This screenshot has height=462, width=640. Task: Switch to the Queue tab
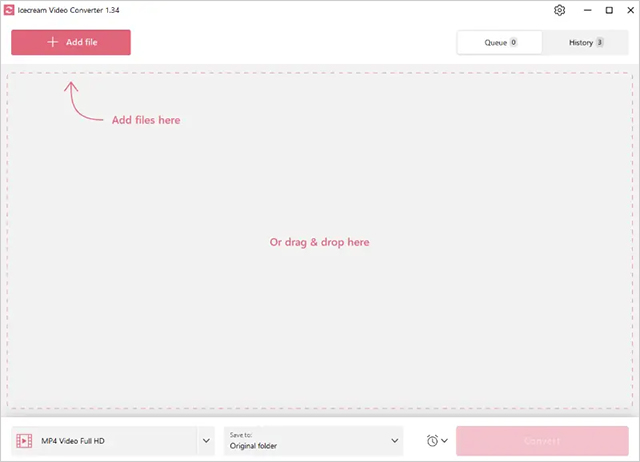499,43
